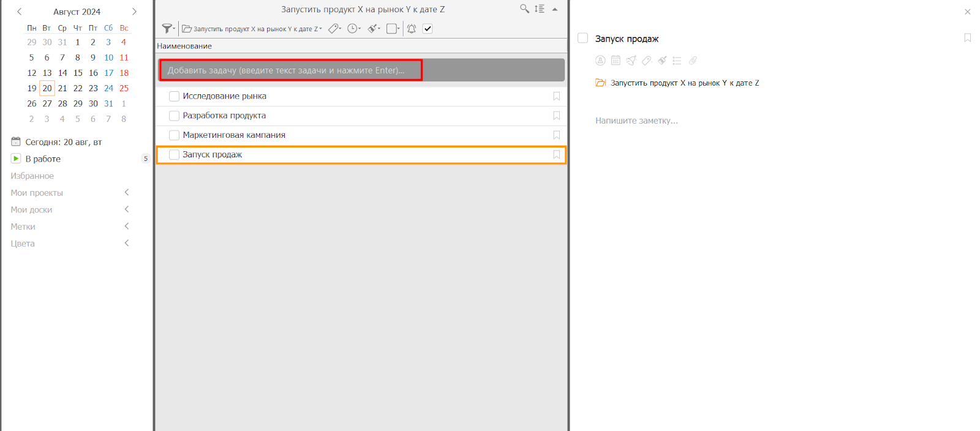The image size is (980, 431).
Task: Check off the task Маркетинговая кампания
Action: tap(174, 135)
